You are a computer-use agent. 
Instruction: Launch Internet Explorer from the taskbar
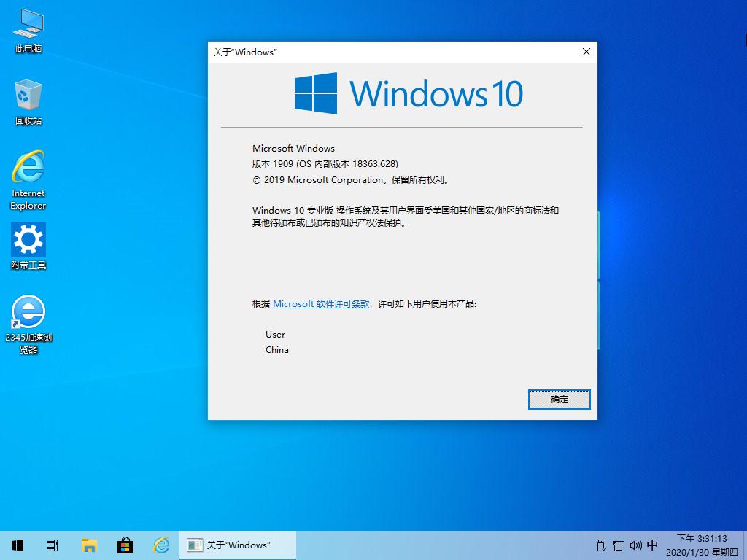coord(161,545)
